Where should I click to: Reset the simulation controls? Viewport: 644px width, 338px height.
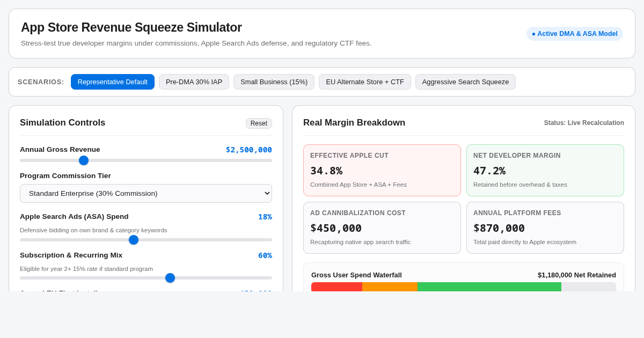[x=259, y=123]
